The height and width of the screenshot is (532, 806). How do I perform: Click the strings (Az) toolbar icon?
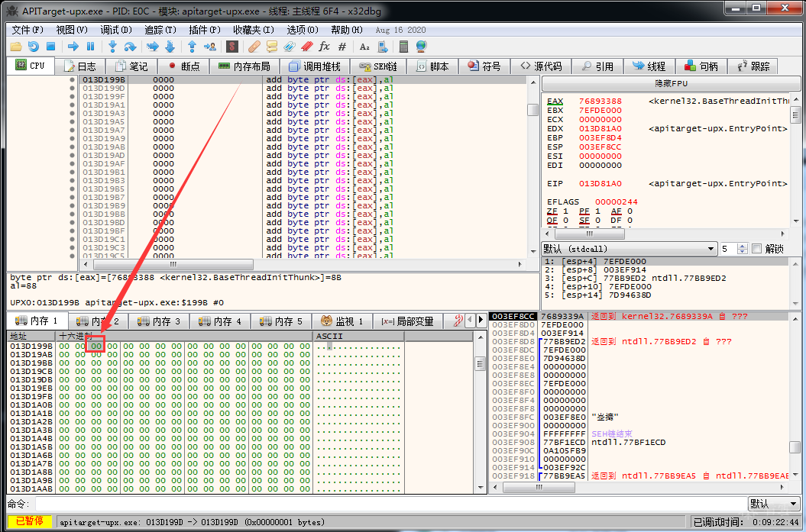click(x=364, y=47)
